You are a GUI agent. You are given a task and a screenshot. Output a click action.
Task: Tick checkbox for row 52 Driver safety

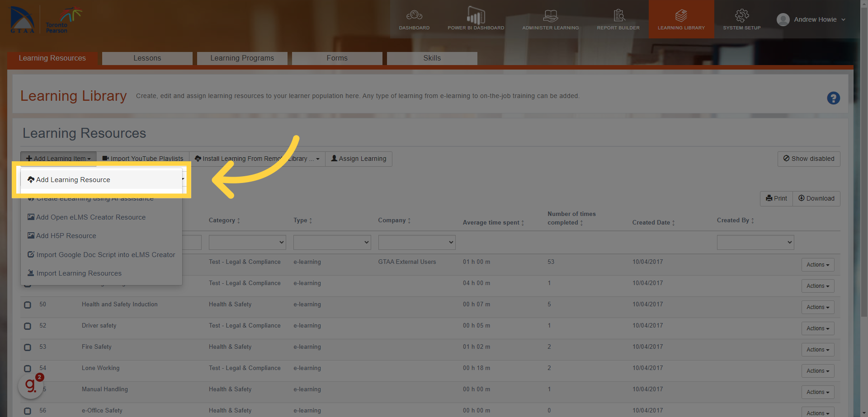(28, 326)
